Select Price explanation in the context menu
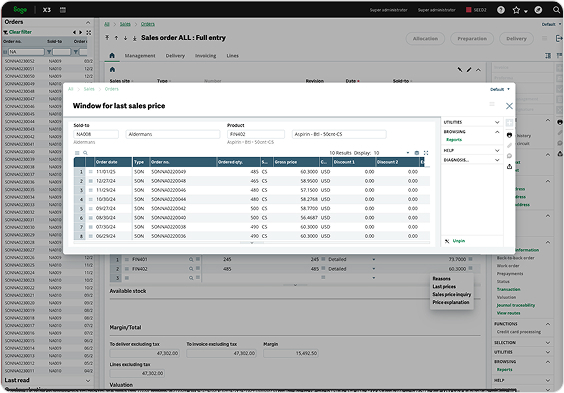Viewport: 564px width, 393px height. pyautogui.click(x=451, y=302)
